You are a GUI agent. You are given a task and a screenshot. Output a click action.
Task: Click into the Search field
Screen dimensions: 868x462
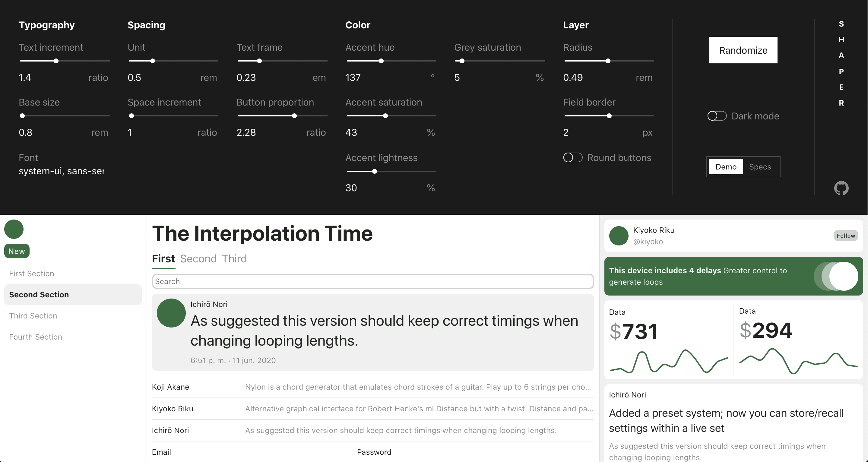[373, 281]
